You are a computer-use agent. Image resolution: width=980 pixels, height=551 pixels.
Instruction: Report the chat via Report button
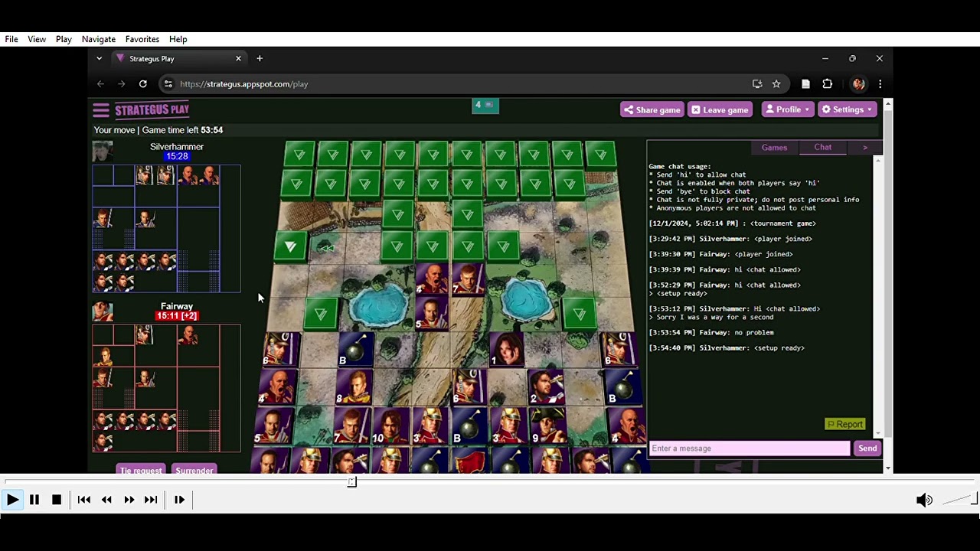tap(844, 424)
